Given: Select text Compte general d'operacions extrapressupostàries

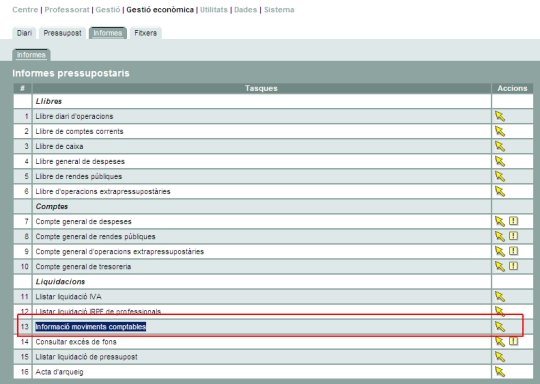Looking at the screenshot, I should coord(120,252).
